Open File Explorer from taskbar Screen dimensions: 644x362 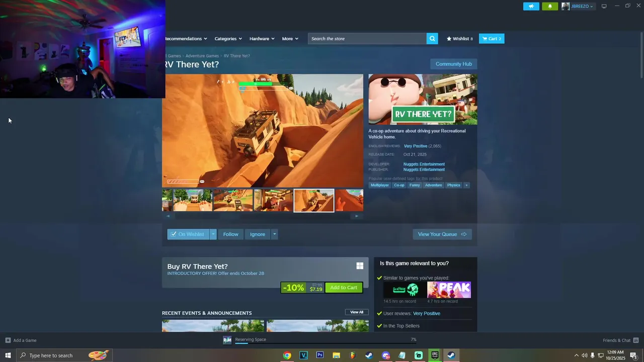336,355
